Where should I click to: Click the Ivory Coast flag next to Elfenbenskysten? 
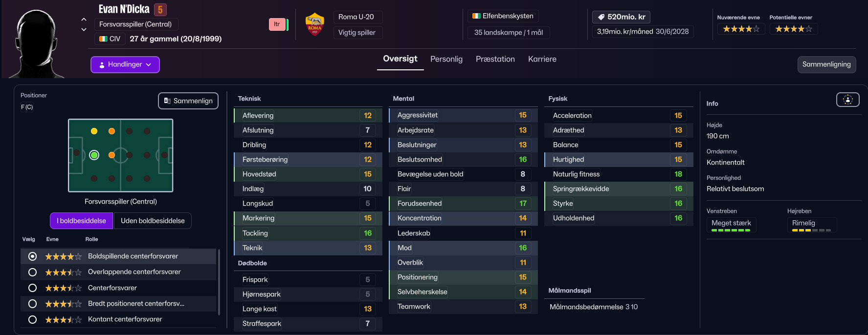click(476, 16)
